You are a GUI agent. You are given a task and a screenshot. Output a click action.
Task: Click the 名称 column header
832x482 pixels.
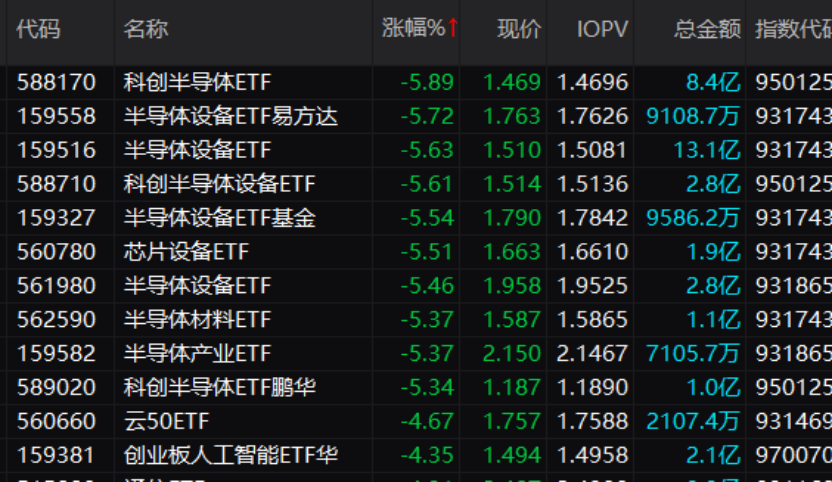click(x=146, y=29)
